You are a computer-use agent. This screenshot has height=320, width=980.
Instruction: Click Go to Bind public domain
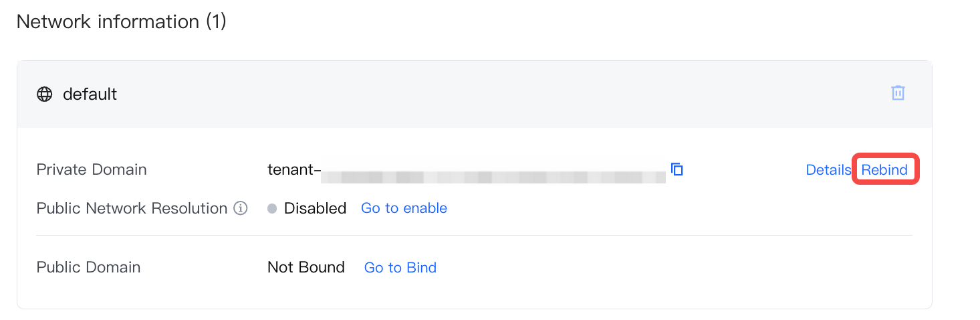tap(400, 267)
